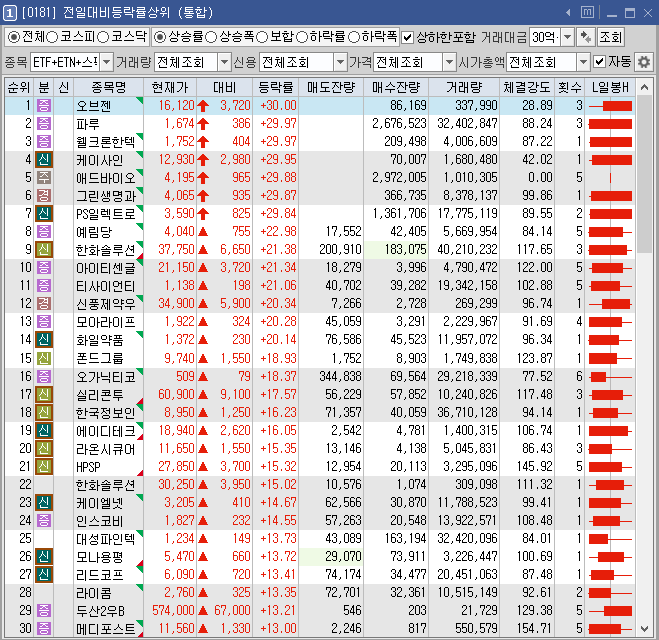Click the 증 badge for 인스코비
Viewport: 659px width, 640px height.
(44, 521)
